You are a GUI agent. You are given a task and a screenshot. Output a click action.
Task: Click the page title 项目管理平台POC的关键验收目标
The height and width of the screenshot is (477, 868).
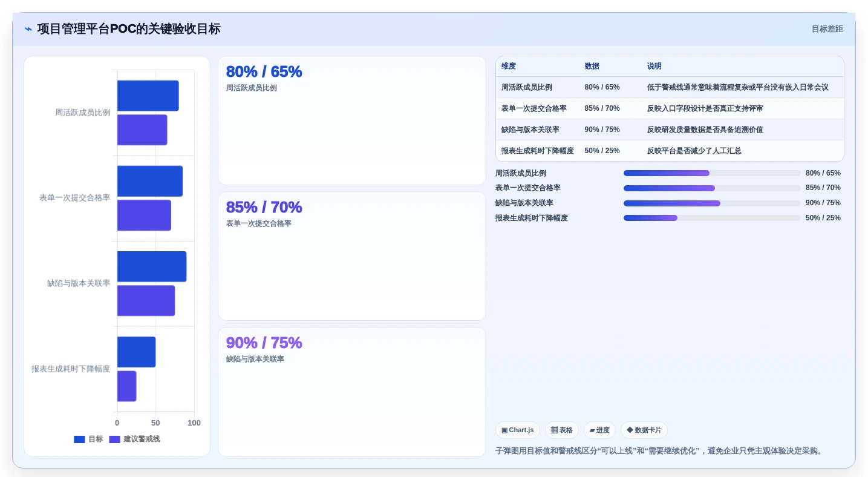click(129, 29)
